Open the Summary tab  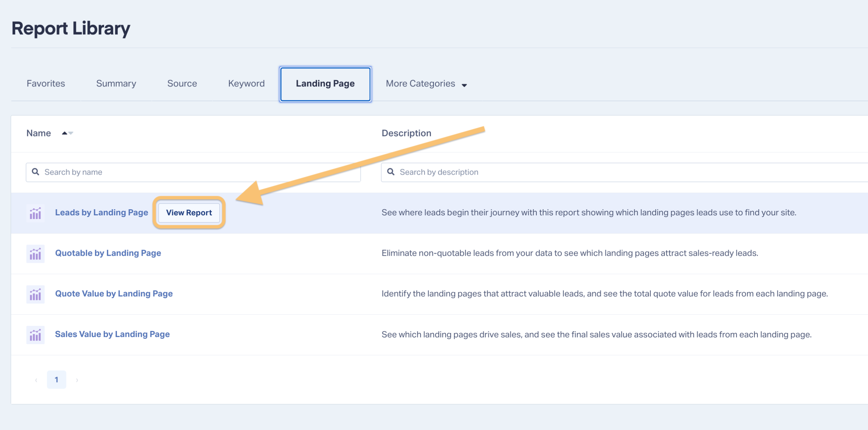pos(116,84)
